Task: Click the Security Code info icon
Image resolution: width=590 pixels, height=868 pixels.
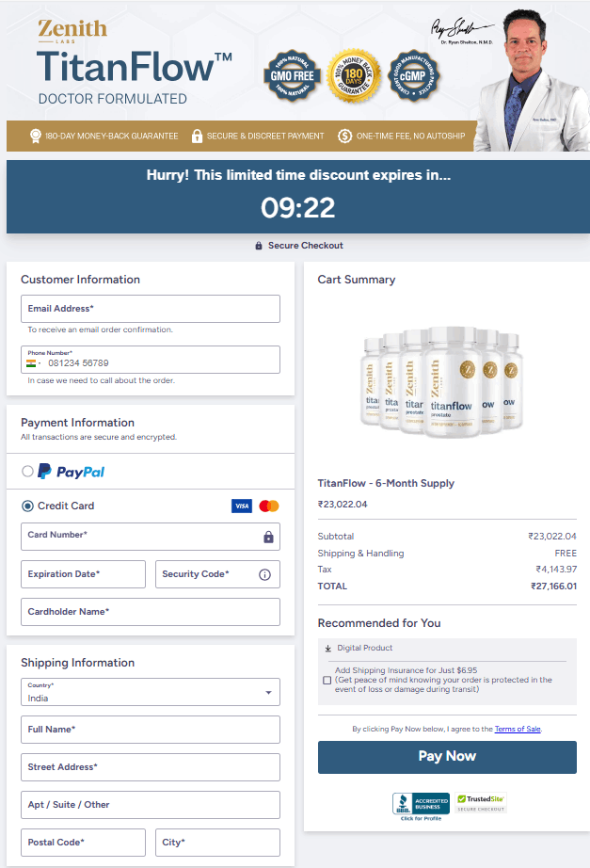Action: (x=264, y=574)
